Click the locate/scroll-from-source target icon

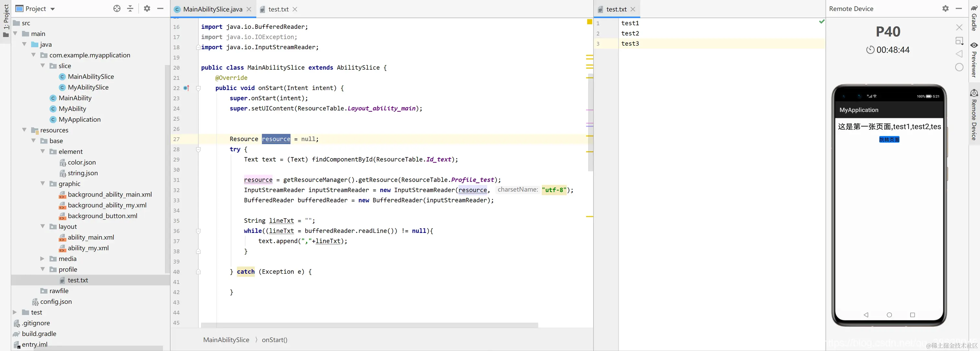117,8
